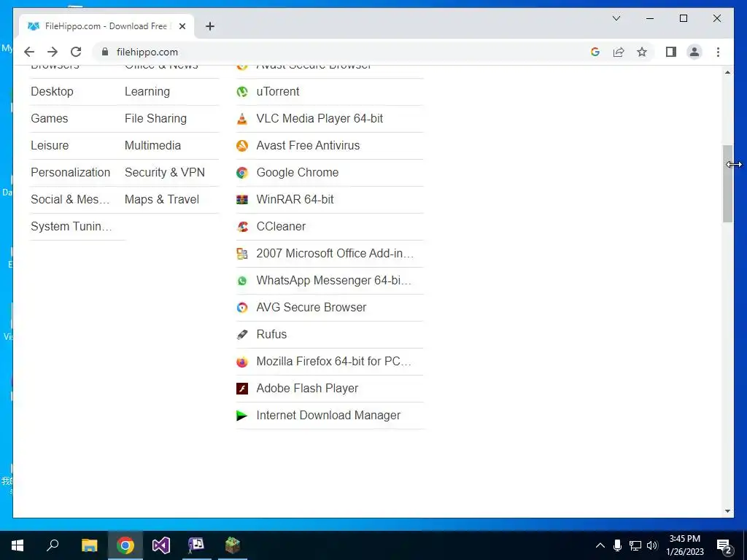View site info via the lock icon
Image resolution: width=747 pixels, height=560 pixels.
pyautogui.click(x=105, y=52)
